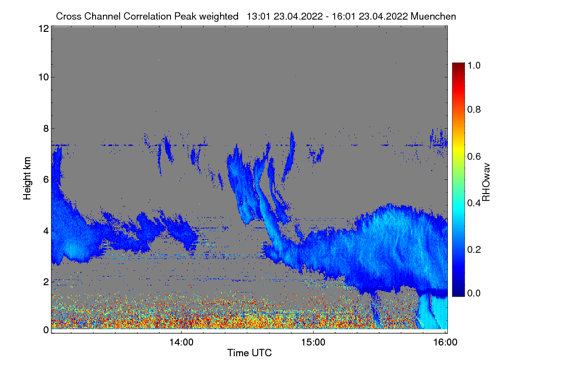Click the dark red top of the colorbar

pyautogui.click(x=458, y=65)
